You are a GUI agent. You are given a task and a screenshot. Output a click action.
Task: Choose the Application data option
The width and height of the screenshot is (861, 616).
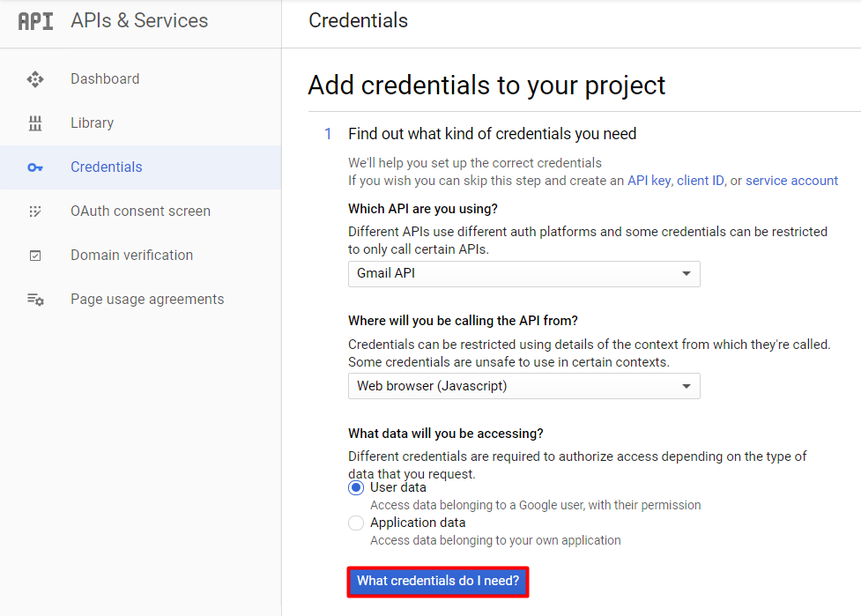coord(355,523)
